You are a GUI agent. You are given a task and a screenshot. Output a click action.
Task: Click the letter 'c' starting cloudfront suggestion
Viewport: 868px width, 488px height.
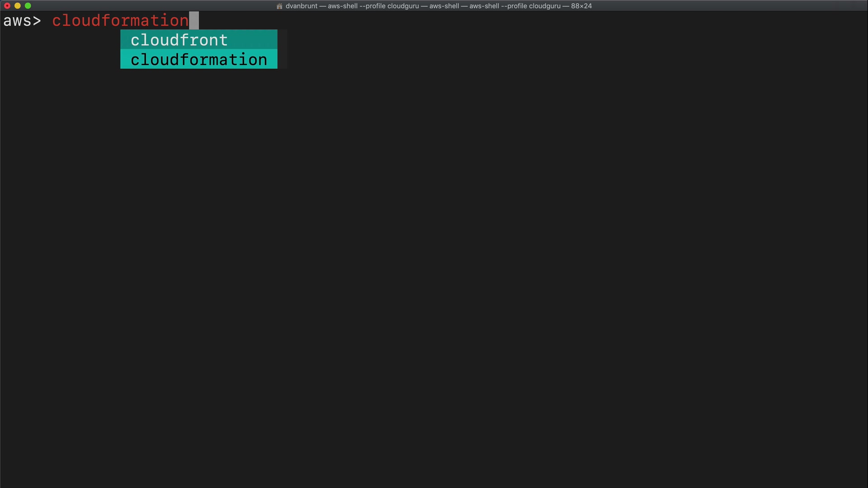click(135, 41)
